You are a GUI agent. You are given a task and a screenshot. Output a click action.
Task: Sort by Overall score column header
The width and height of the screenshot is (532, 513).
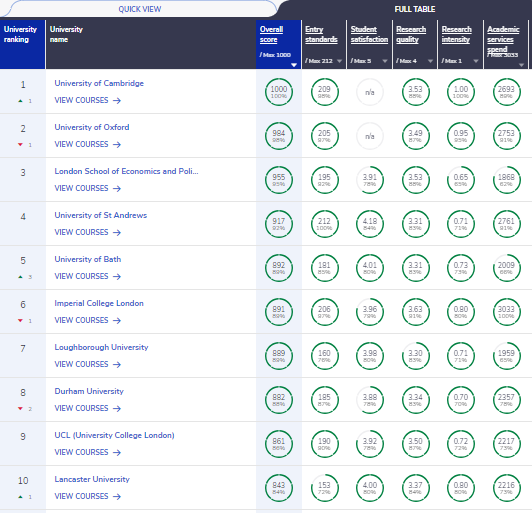(x=271, y=34)
